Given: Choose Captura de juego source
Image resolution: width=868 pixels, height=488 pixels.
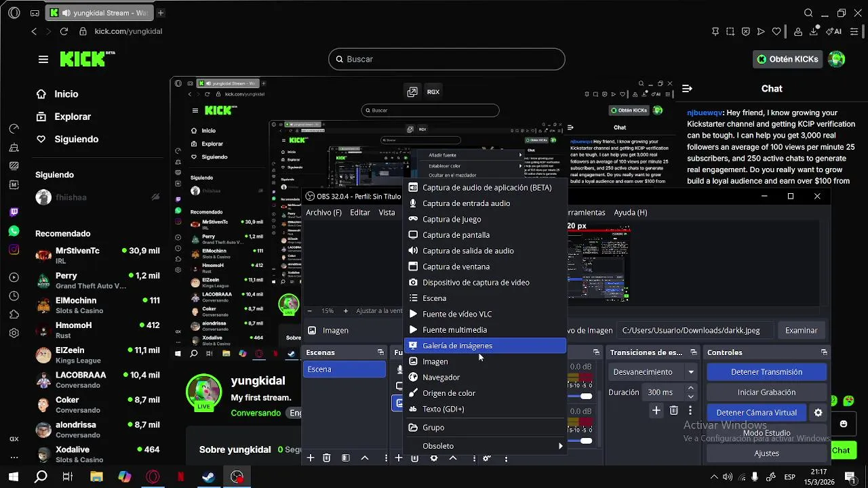Looking at the screenshot, I should click(x=486, y=219).
